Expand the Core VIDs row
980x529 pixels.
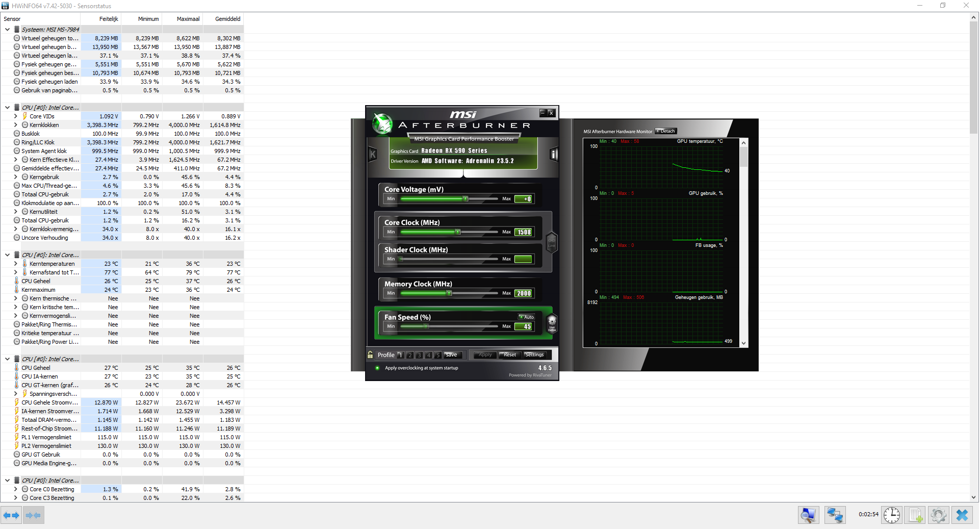point(15,116)
